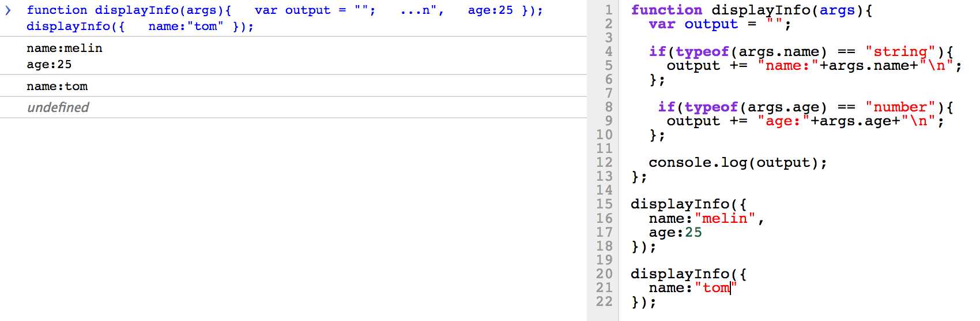
Task: Click line number 4 in the editor gutter
Action: [608, 51]
